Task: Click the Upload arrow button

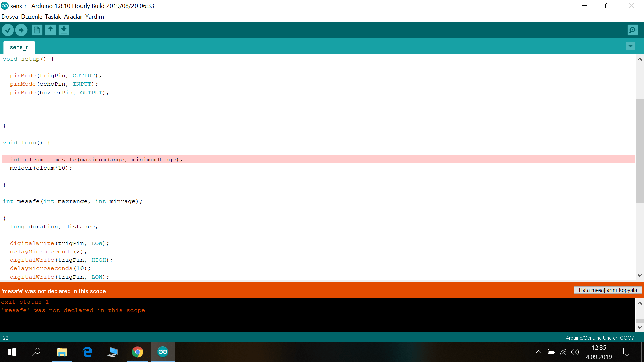Action: click(21, 30)
